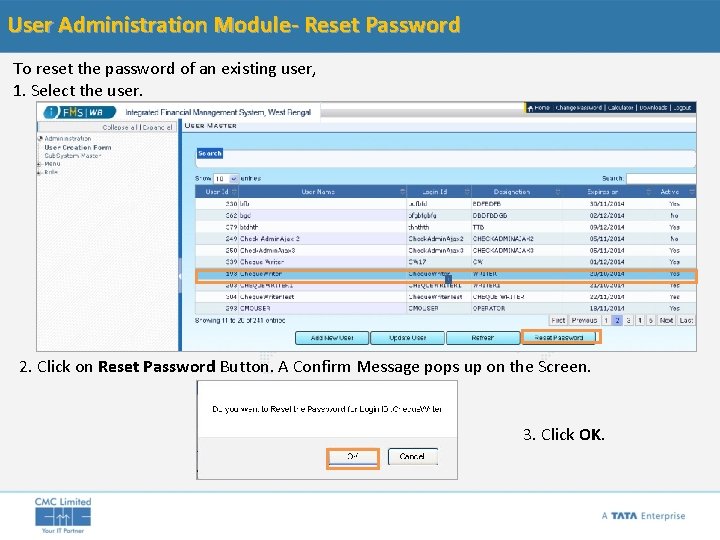Select the bgd user row
This screenshot has width=720, height=540.
pyautogui.click(x=445, y=215)
